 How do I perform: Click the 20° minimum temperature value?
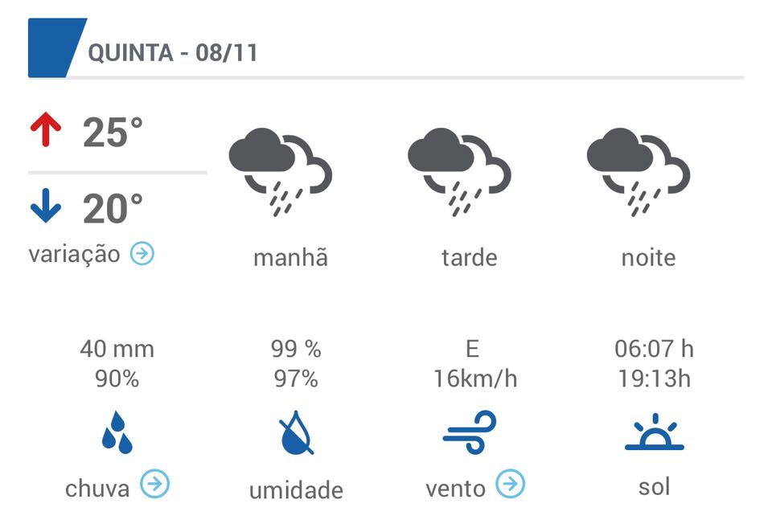click(x=113, y=208)
